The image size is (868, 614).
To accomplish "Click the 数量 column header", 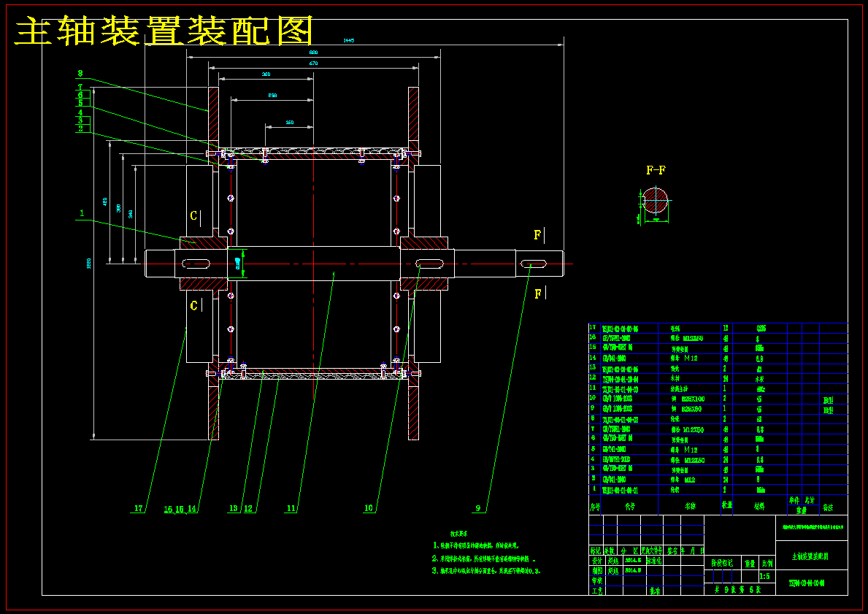I will point(727,505).
